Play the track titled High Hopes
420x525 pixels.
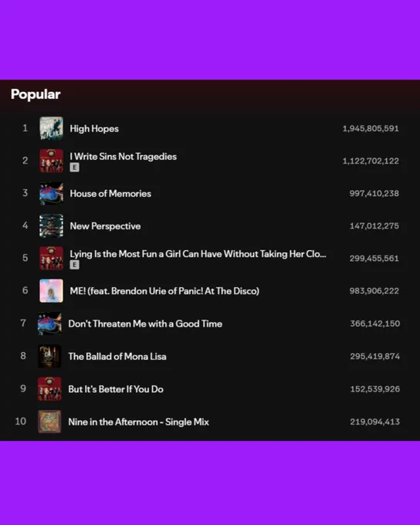[x=94, y=129]
